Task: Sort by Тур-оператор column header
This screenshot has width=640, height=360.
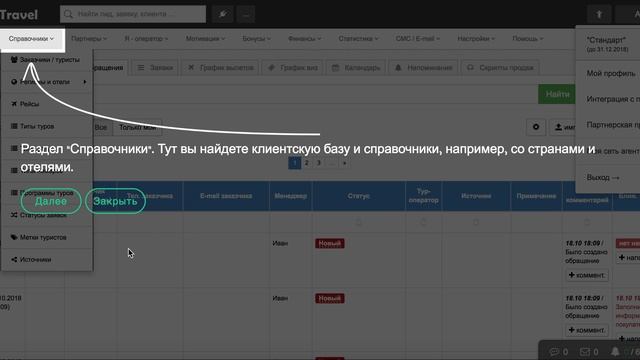Action: pos(423,196)
